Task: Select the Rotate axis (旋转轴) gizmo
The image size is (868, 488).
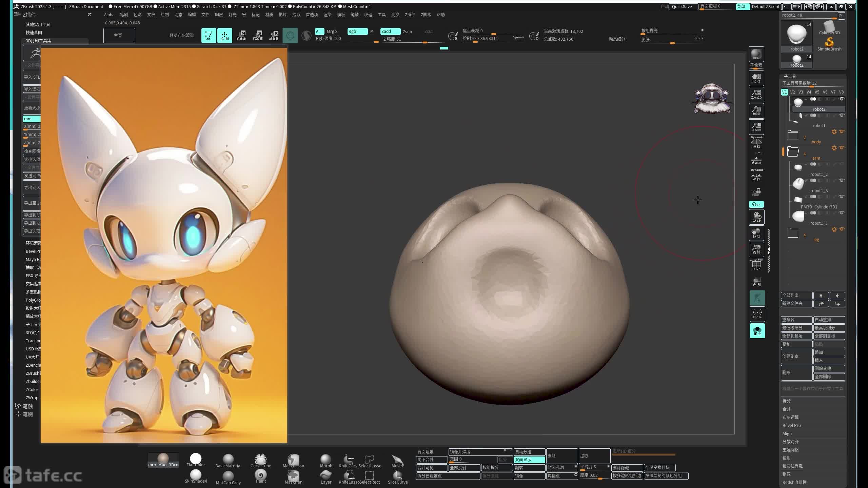Action: [x=274, y=35]
